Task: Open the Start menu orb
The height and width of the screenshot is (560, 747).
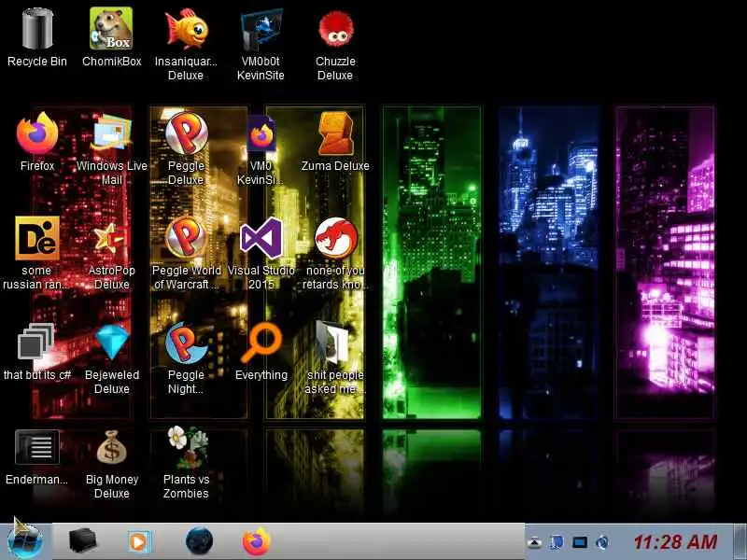Action: pos(25,541)
